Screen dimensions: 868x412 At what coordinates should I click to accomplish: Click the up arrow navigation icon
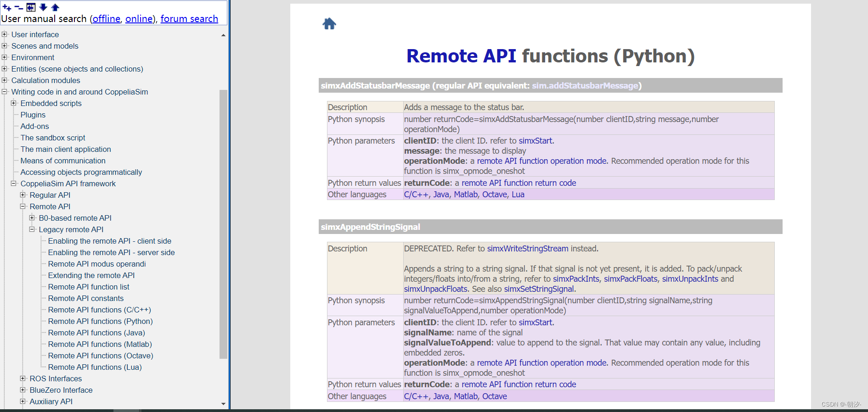pyautogui.click(x=55, y=7)
